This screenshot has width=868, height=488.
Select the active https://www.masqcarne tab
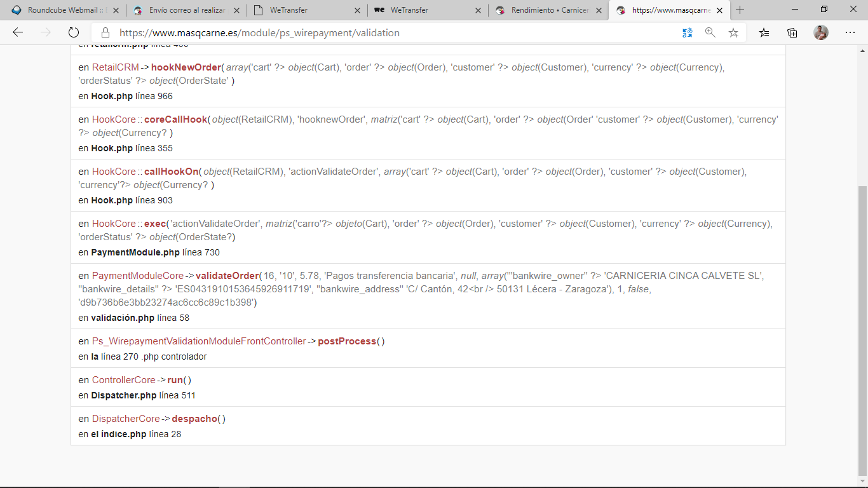tap(669, 10)
